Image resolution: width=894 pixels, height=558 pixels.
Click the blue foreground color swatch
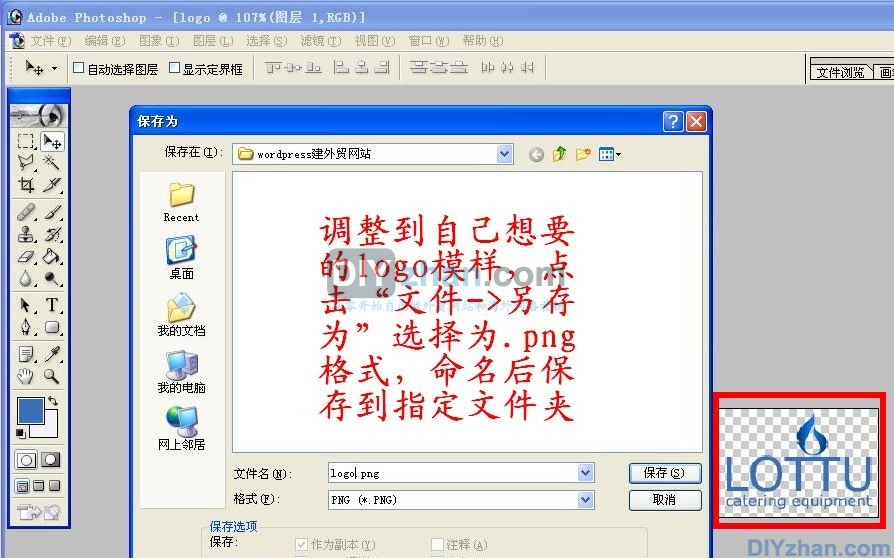point(31,411)
